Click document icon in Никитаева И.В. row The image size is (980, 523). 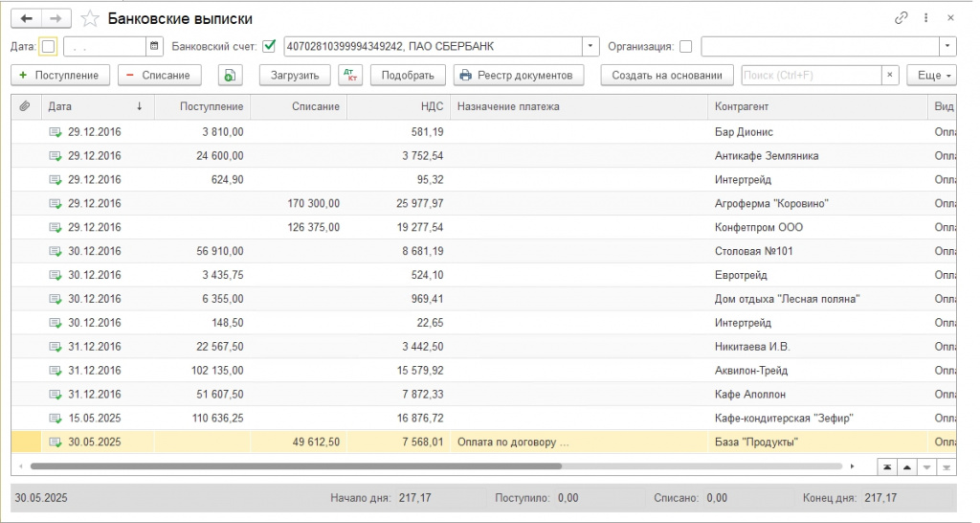[56, 347]
